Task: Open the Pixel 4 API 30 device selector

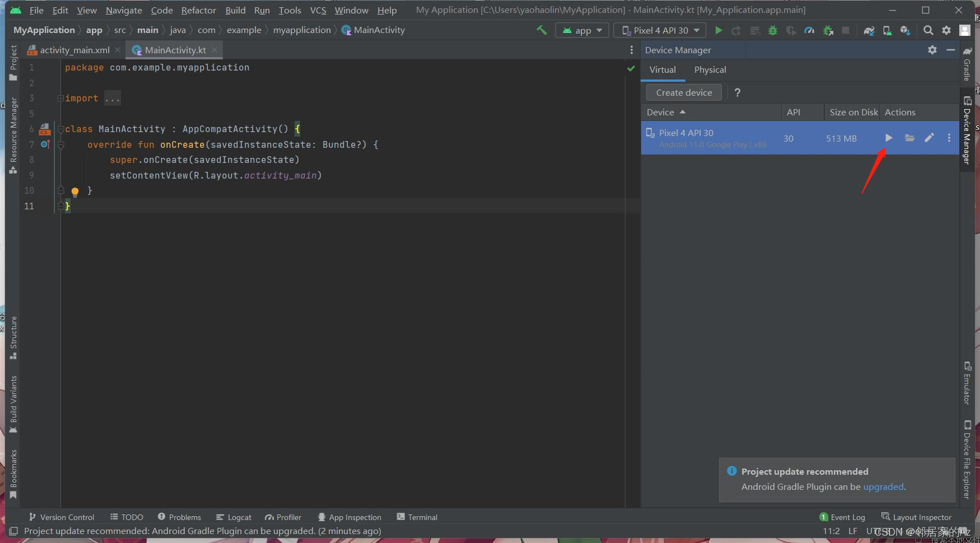Action: pyautogui.click(x=660, y=30)
